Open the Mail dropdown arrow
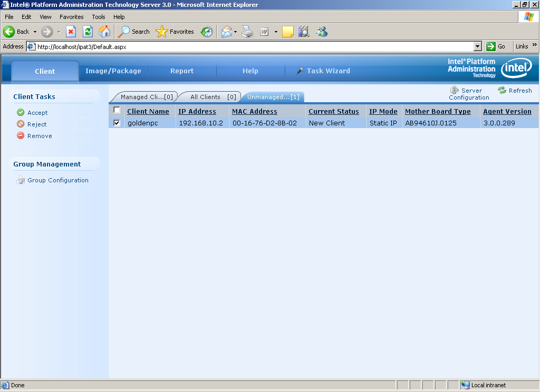 [x=235, y=32]
